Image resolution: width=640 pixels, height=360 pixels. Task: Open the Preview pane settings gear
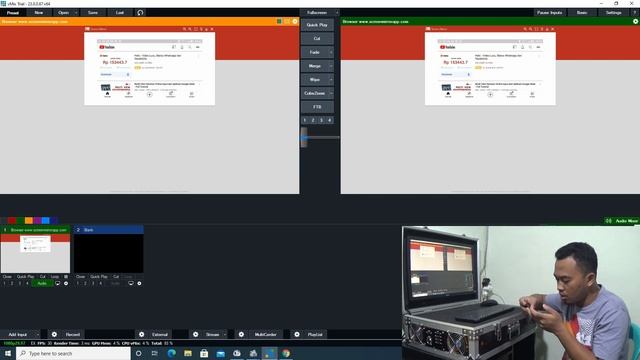(x=295, y=21)
